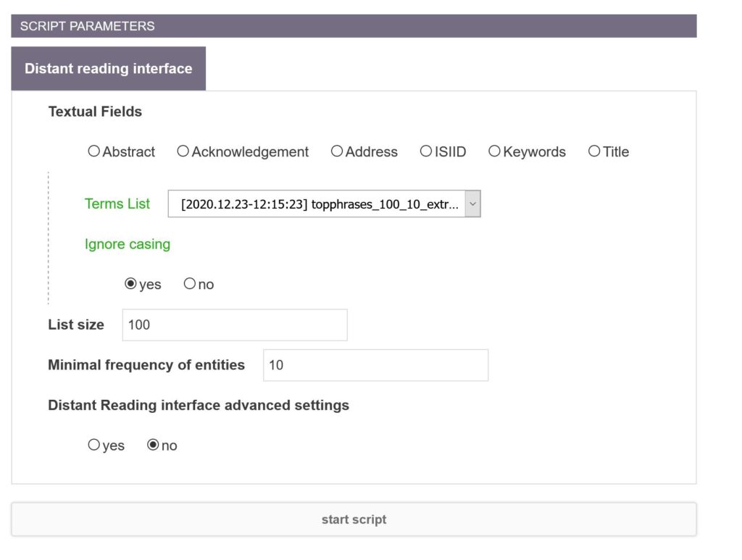Expand the terms list selector showing topphrases_100_10

(322, 204)
